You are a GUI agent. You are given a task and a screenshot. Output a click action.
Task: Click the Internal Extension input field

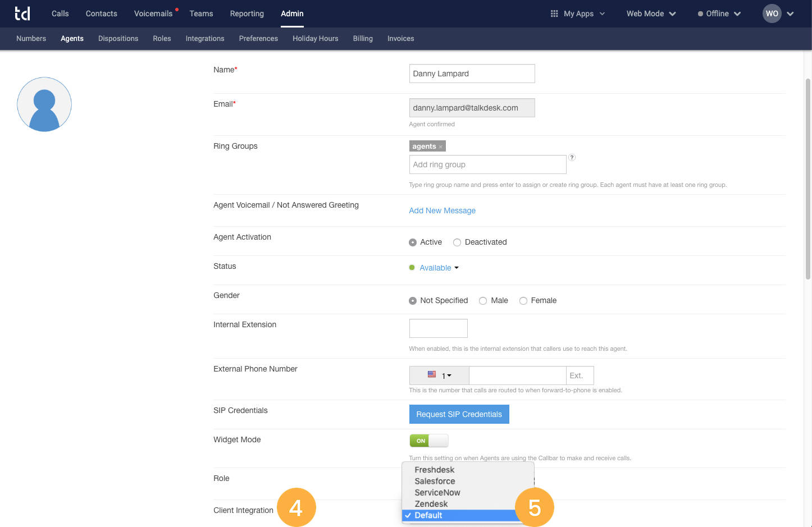tap(438, 328)
